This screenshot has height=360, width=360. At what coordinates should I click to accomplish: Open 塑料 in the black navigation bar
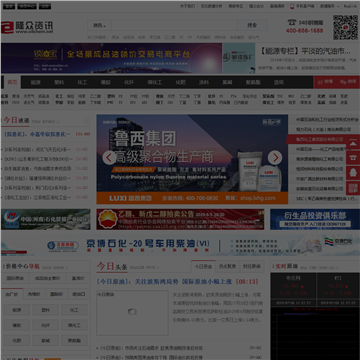pos(59,82)
